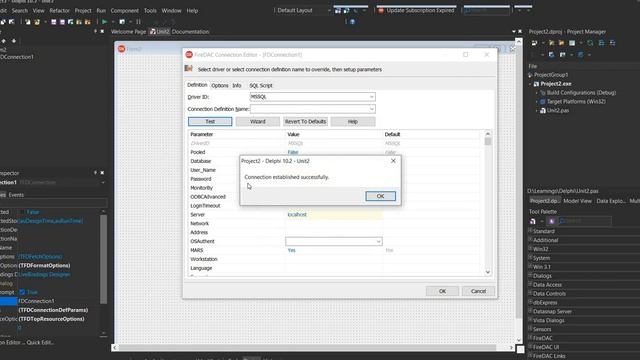This screenshot has height=360, width=640.
Task: Open the Driver ID dropdown
Action: [x=371, y=97]
